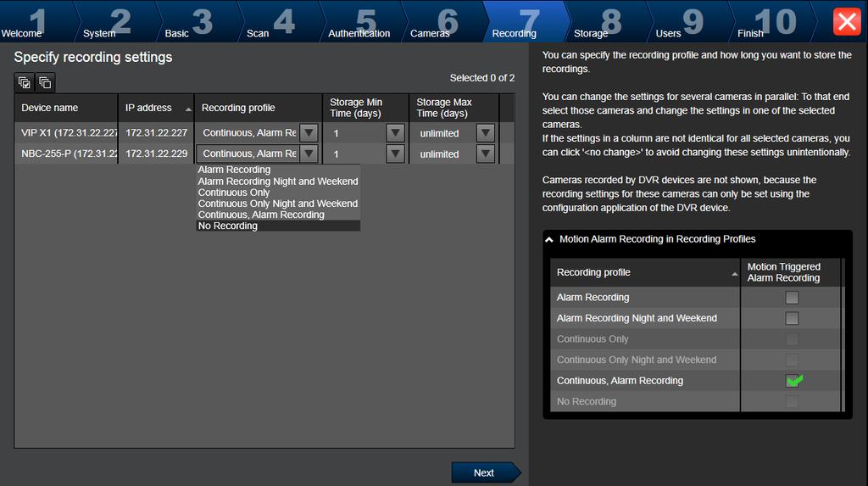Click the select all cameras icon

click(x=25, y=82)
